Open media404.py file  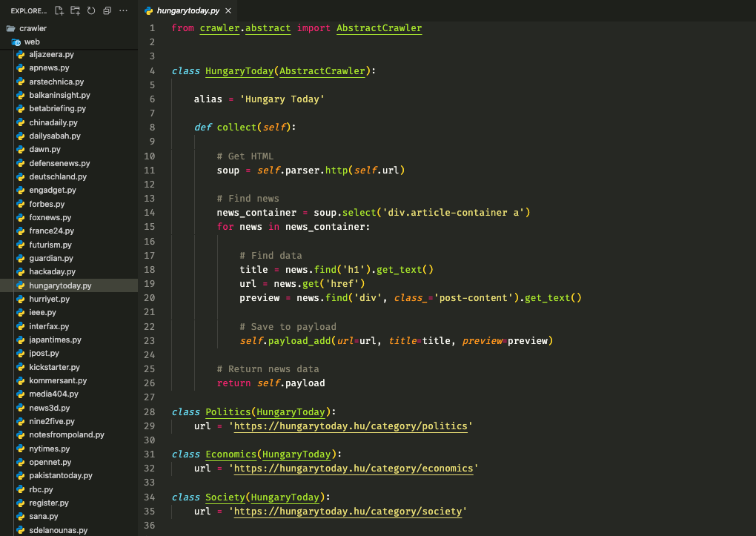point(69,394)
